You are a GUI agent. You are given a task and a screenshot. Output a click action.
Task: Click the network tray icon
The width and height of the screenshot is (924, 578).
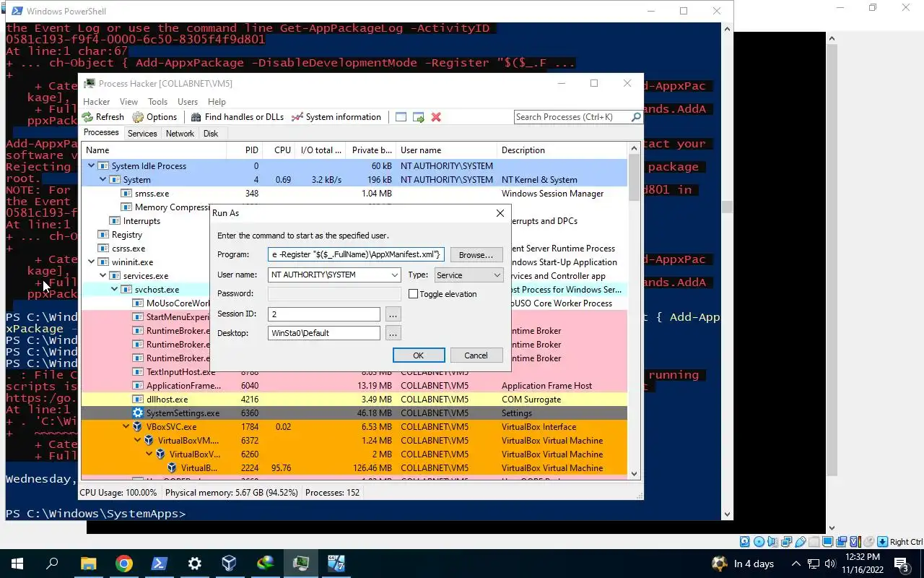(814, 564)
